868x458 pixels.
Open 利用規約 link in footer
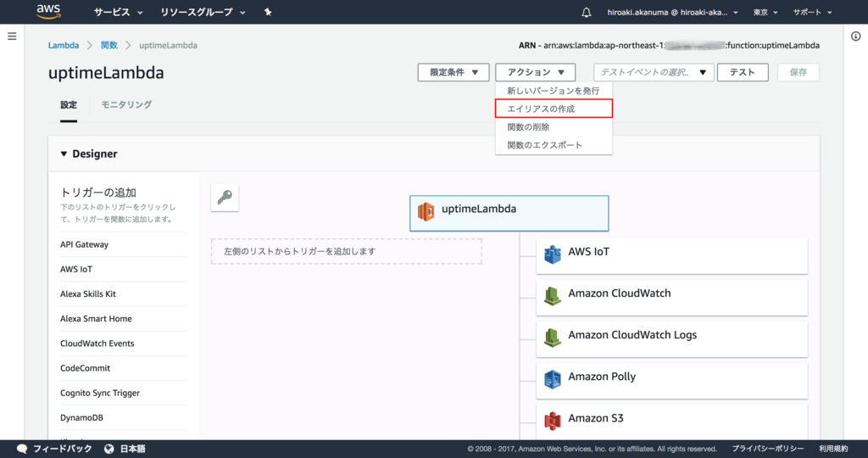coord(833,449)
